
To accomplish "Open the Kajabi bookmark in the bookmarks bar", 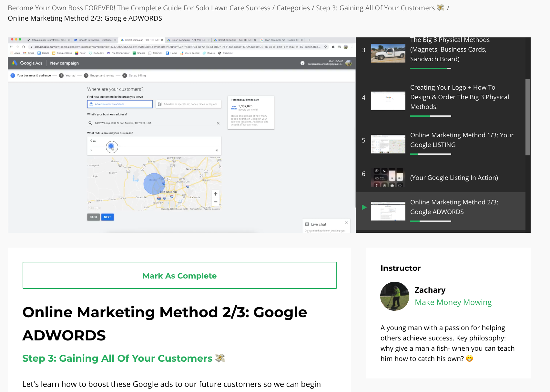I will [x=43, y=53].
